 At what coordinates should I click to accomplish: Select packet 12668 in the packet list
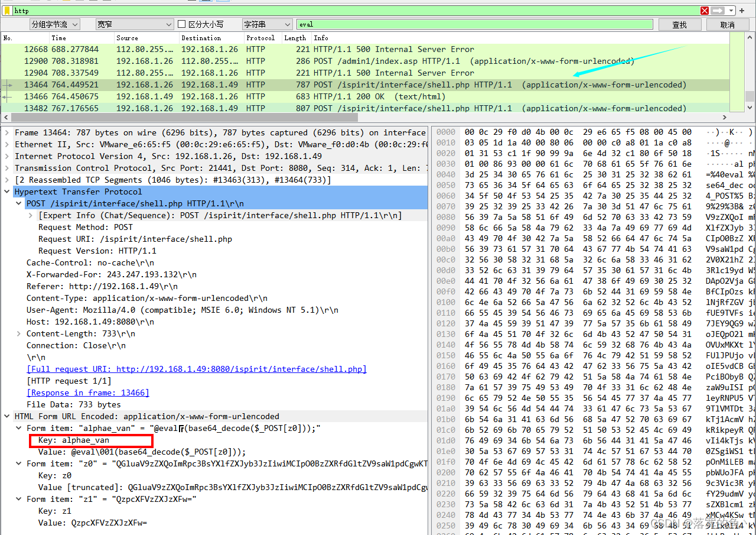(365, 49)
